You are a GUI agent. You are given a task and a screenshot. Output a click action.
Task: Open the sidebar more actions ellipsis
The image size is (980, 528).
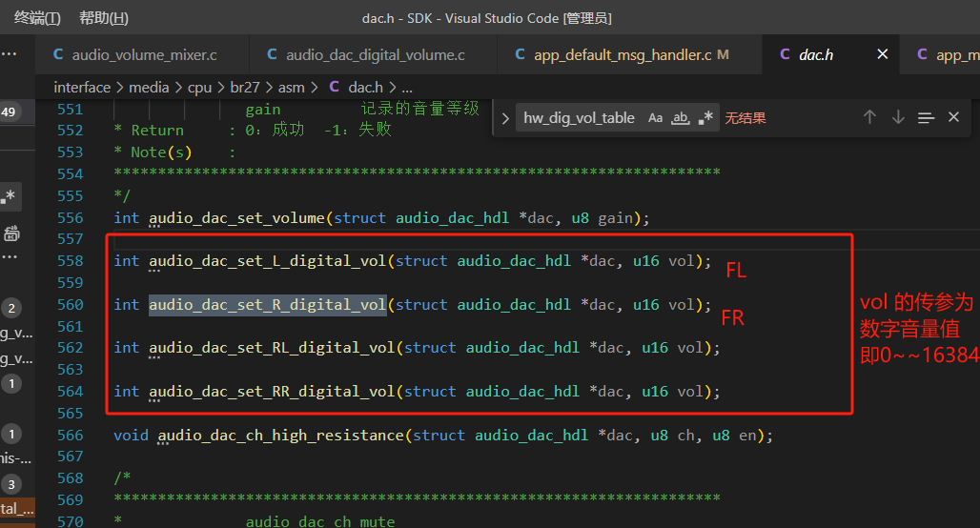(9, 54)
